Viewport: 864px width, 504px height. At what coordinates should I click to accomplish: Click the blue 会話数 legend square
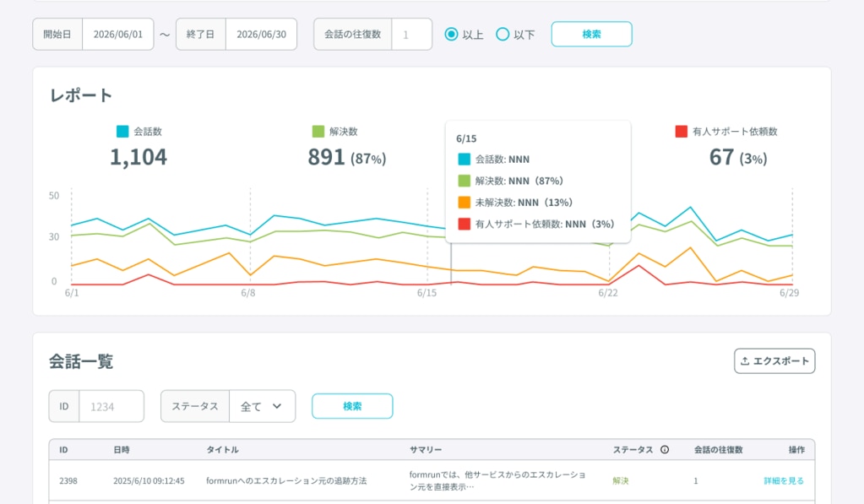(122, 132)
